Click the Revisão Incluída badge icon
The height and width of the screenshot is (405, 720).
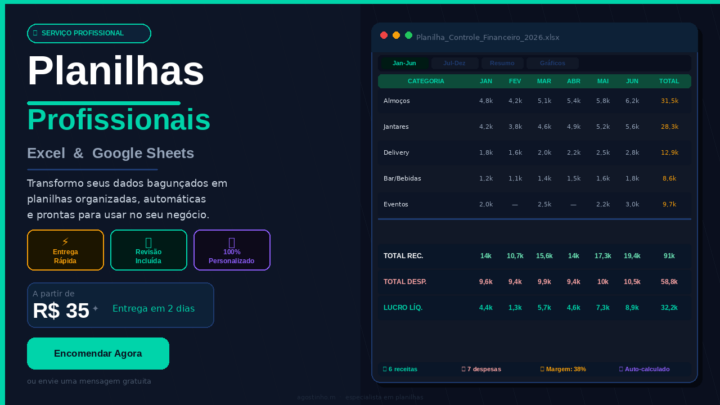(x=148, y=241)
